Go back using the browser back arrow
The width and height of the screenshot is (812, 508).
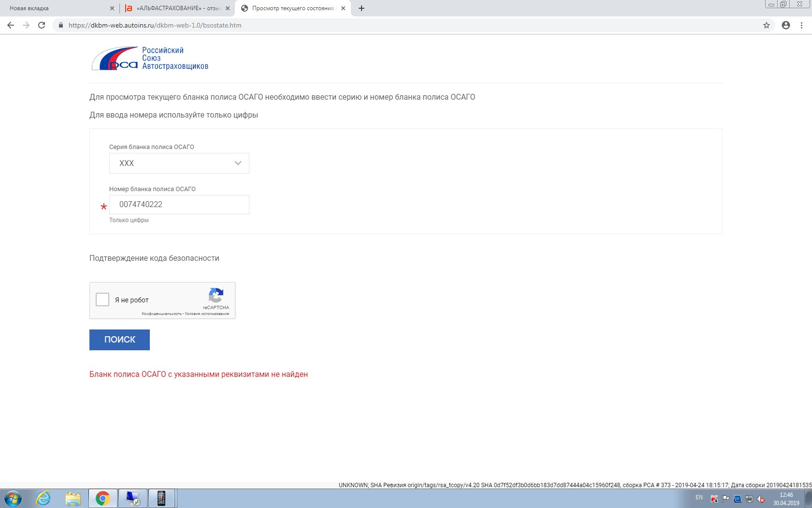tap(11, 25)
